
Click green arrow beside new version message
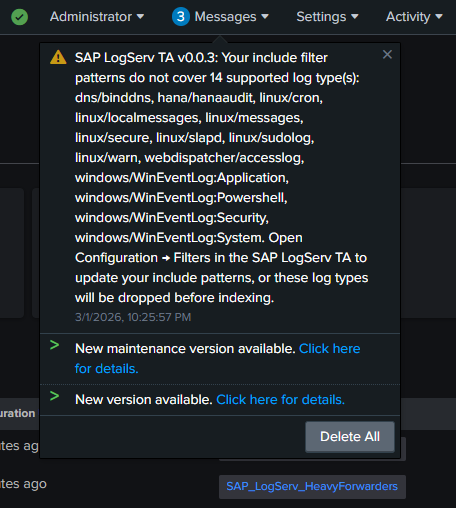(x=54, y=396)
